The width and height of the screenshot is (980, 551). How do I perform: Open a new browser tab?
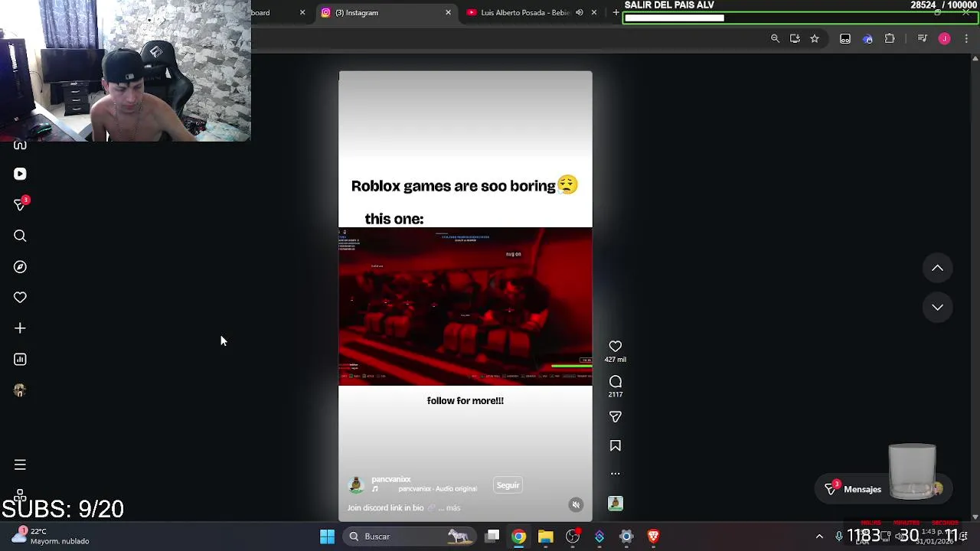[616, 12]
